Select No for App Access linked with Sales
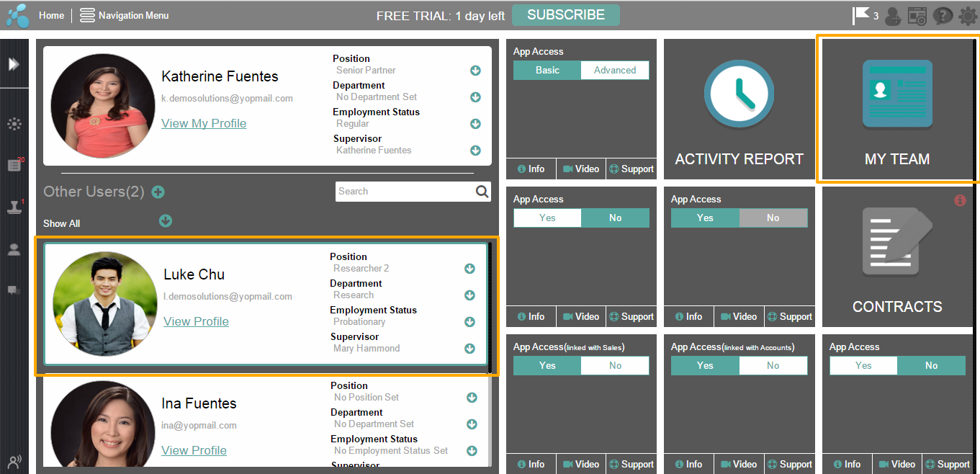This screenshot has height=474, width=980. point(615,365)
